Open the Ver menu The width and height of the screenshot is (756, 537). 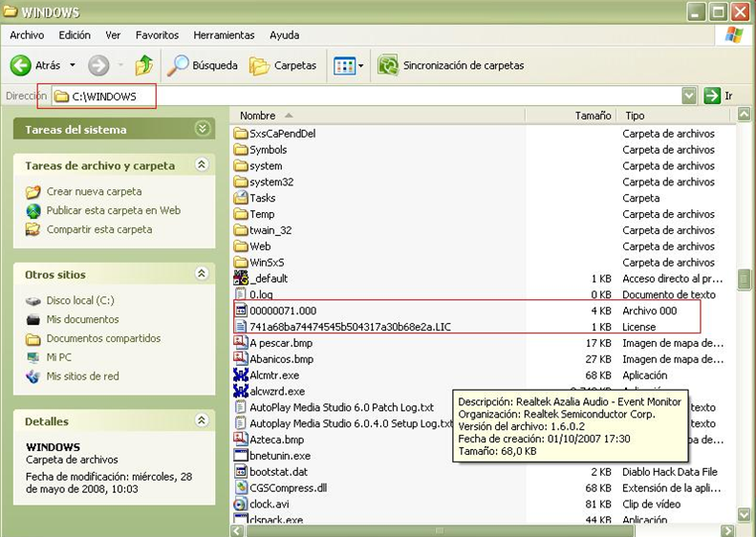pos(113,35)
